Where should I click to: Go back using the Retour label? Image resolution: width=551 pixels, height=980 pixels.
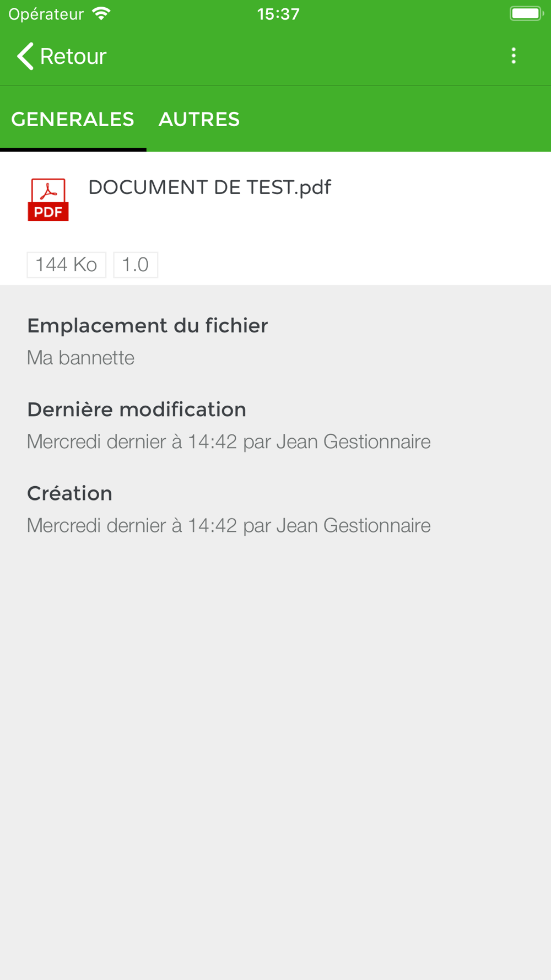tap(73, 56)
